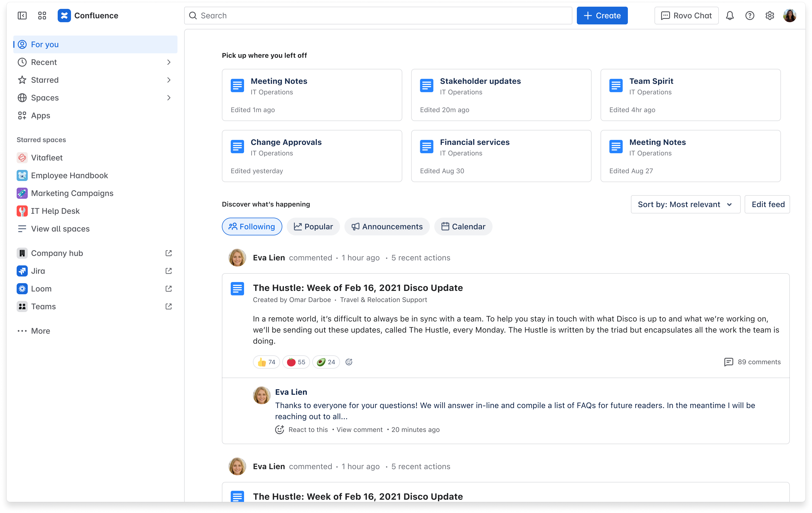Screen dimensions: 812x513
Task: Collapse the left sidebar panel icon
Action: pos(22,16)
